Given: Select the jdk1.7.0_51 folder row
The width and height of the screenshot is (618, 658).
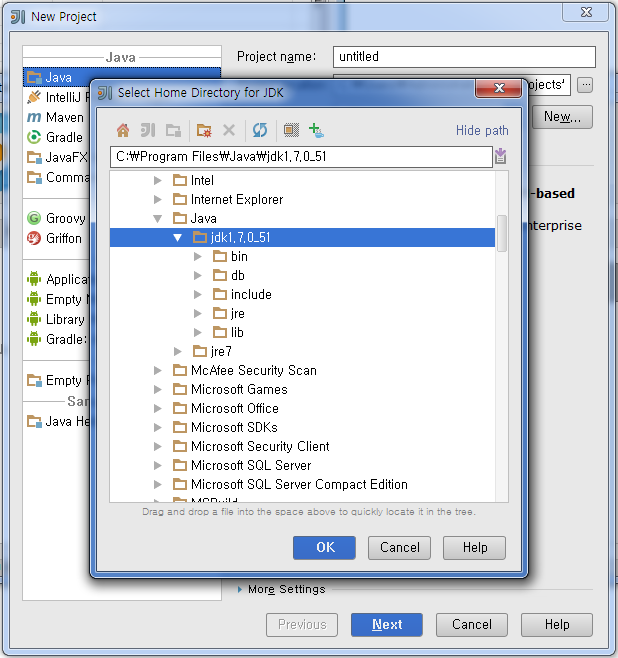Looking at the screenshot, I should click(302, 238).
